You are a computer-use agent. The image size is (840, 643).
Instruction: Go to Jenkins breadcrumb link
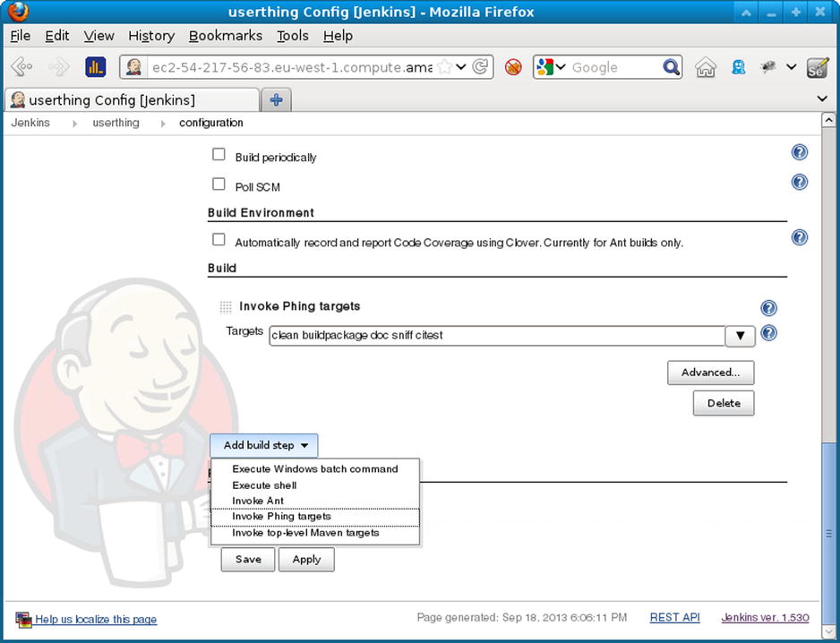point(30,123)
